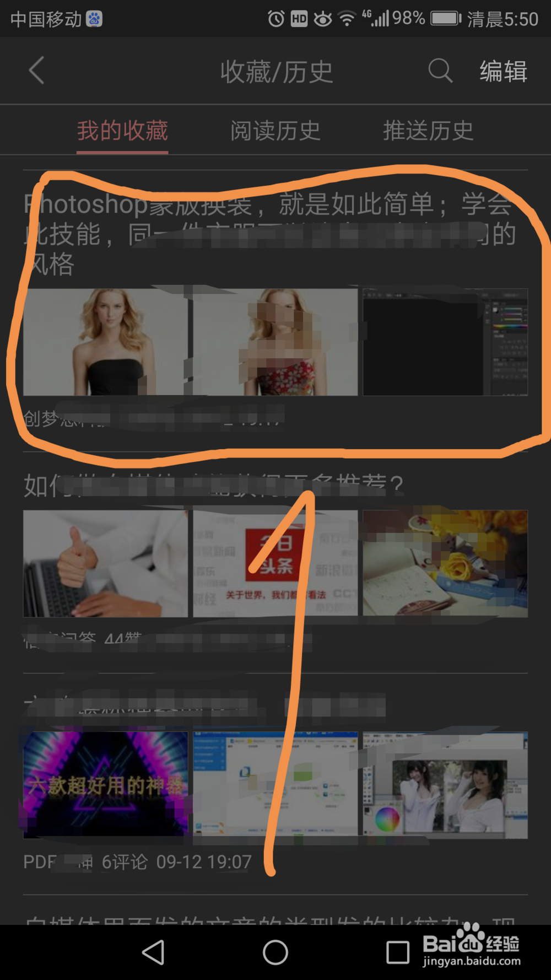Tap the alarm clock status icon
The width and height of the screenshot is (551, 980).
[276, 19]
